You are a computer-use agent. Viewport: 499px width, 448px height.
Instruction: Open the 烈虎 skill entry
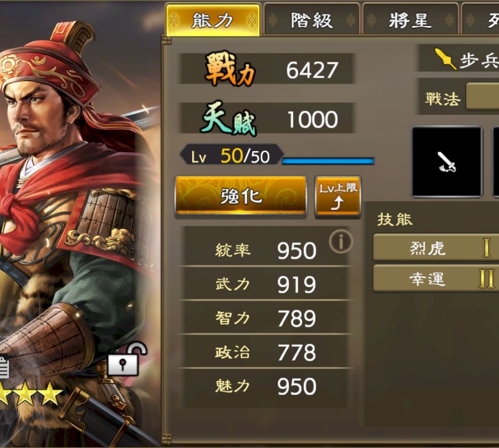click(436, 248)
